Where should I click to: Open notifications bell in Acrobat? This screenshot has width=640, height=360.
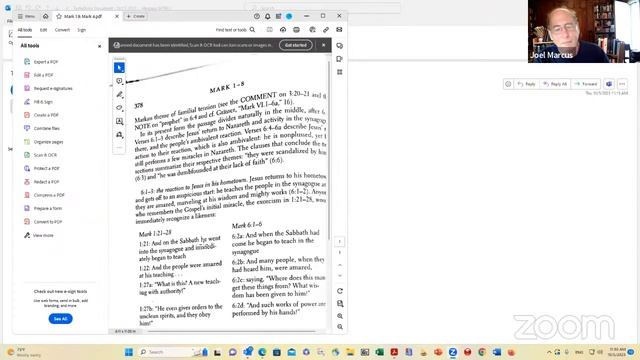point(268,16)
